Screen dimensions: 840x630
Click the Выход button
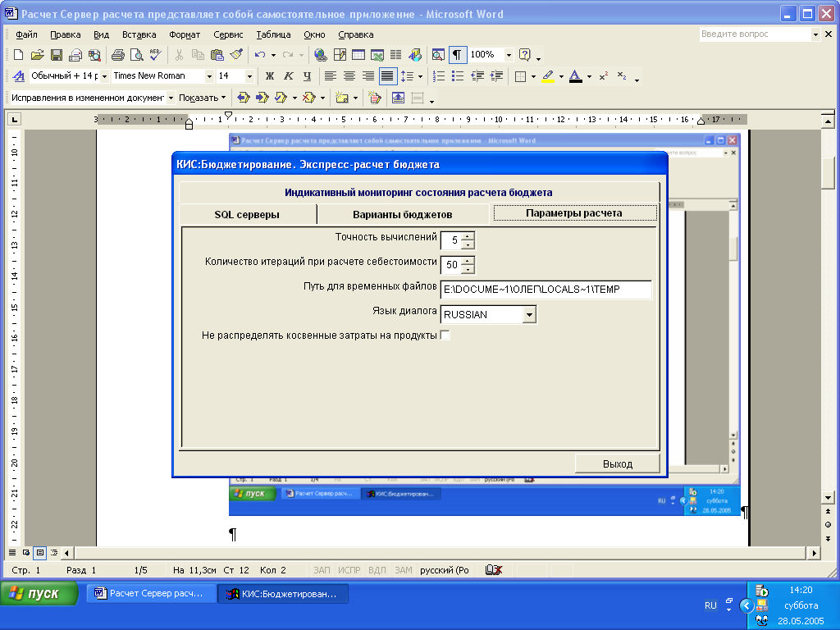coord(617,464)
